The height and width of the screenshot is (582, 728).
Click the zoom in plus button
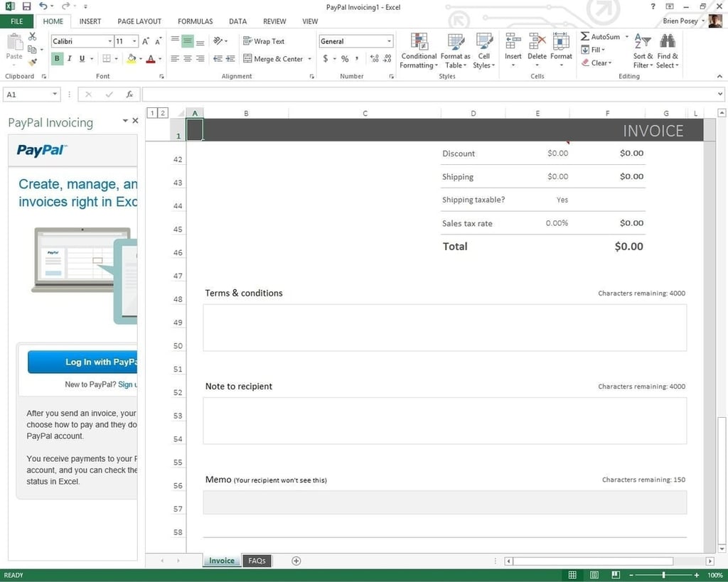[x=697, y=575]
